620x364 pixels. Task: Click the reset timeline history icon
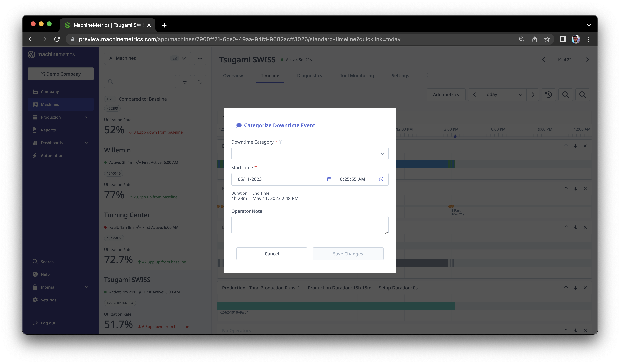coord(548,95)
